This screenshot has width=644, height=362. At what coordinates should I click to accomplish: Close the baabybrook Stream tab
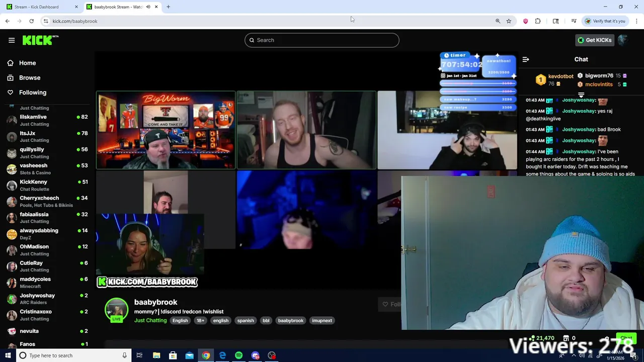pos(156,7)
